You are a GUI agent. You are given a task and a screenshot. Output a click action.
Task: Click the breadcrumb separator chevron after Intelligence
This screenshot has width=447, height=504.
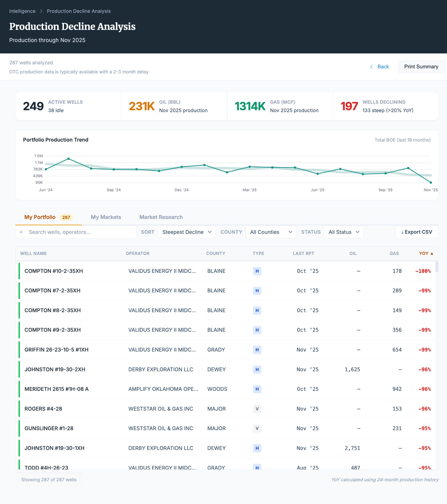coord(41,11)
